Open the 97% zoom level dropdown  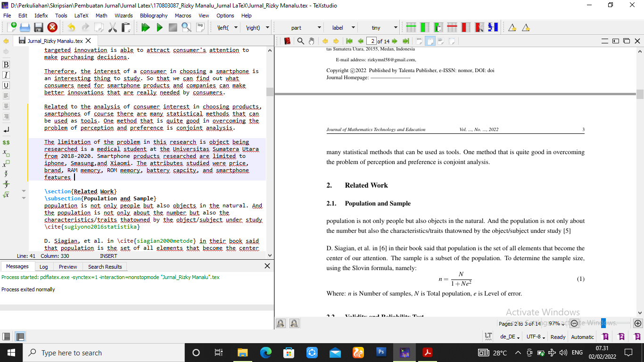(x=556, y=323)
